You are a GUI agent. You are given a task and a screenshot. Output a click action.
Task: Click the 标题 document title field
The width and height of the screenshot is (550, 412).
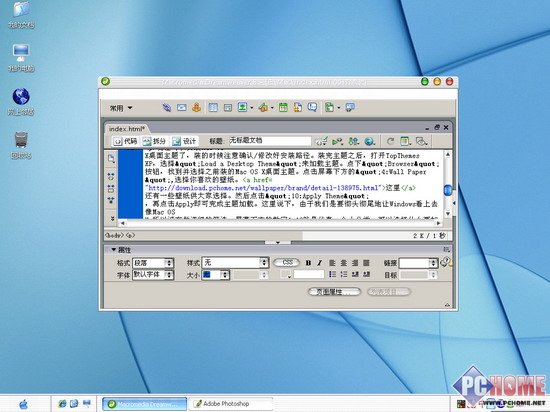tap(270, 141)
